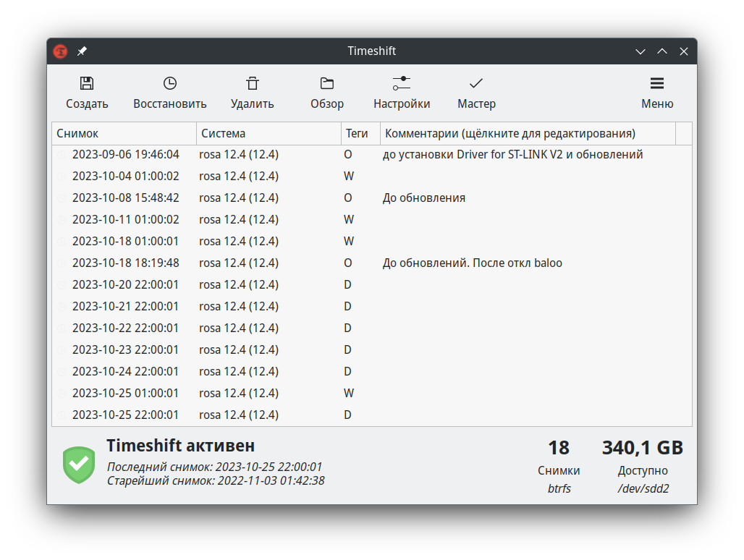Click the Восстановить restore clock icon

[170, 83]
